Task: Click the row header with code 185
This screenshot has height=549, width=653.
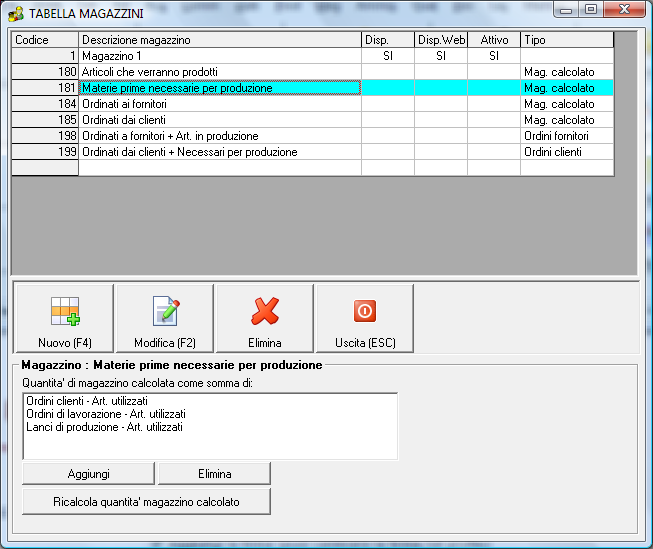Action: click(45, 120)
